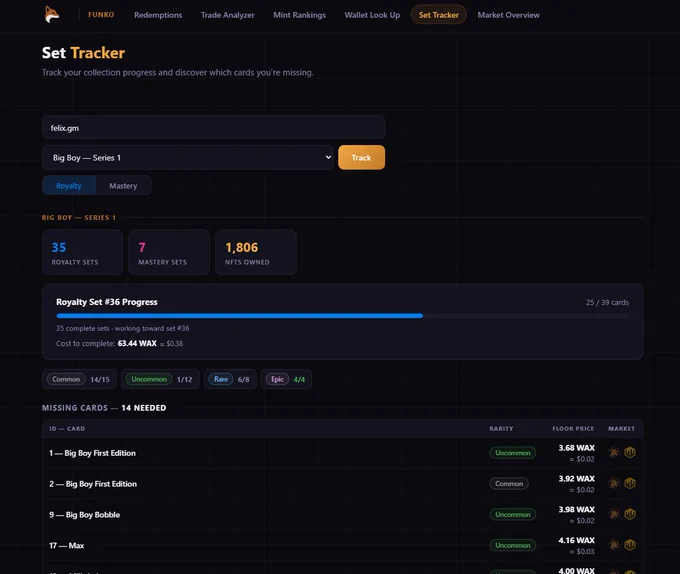Open hexagon market icon for card 2 row
This screenshot has height=574, width=680.
point(630,483)
